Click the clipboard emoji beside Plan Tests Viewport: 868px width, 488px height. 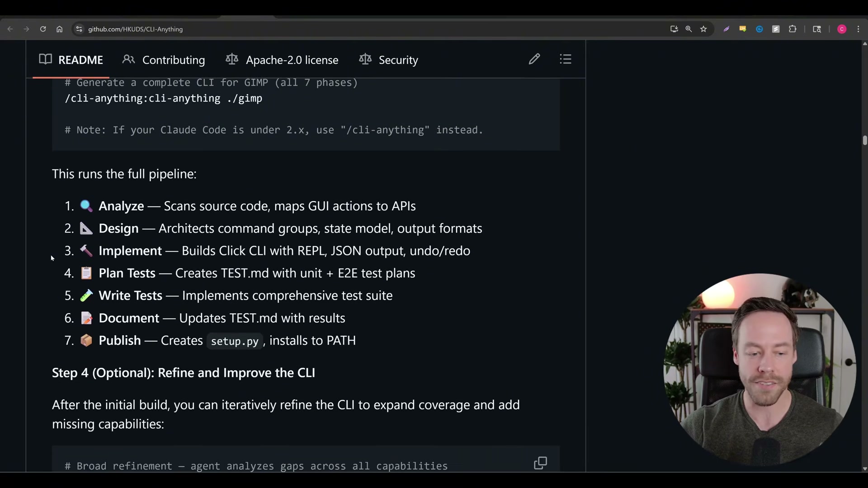point(86,273)
